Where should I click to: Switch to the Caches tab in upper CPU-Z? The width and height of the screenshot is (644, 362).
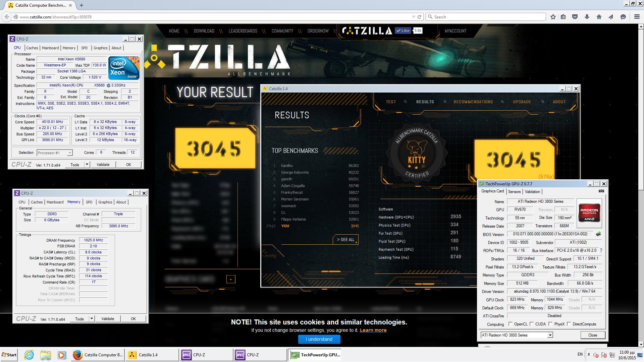[x=32, y=48]
